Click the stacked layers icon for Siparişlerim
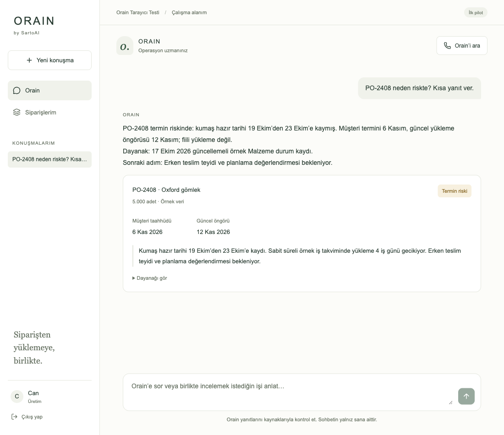Screen dimensions: 504x435 16,112
